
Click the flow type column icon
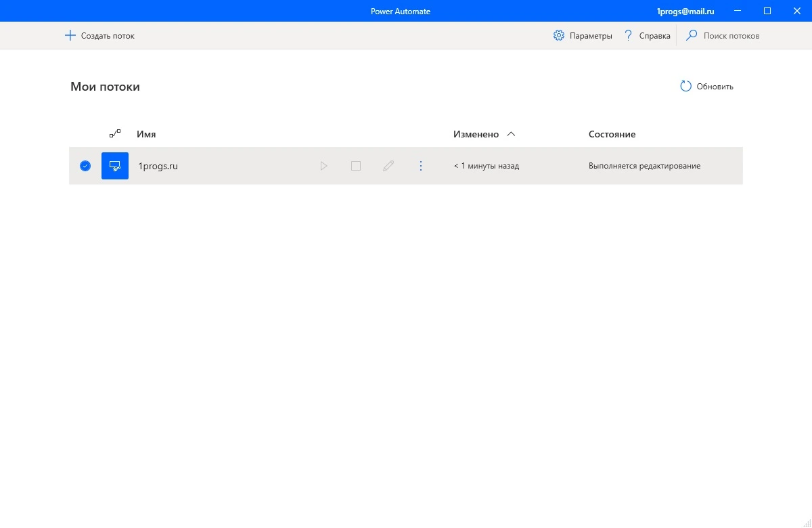[x=115, y=134]
